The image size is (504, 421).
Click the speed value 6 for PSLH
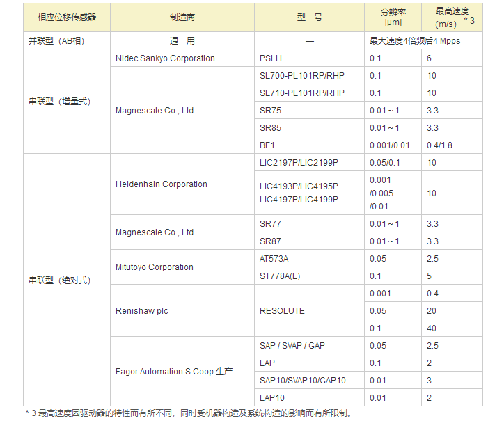(452, 58)
